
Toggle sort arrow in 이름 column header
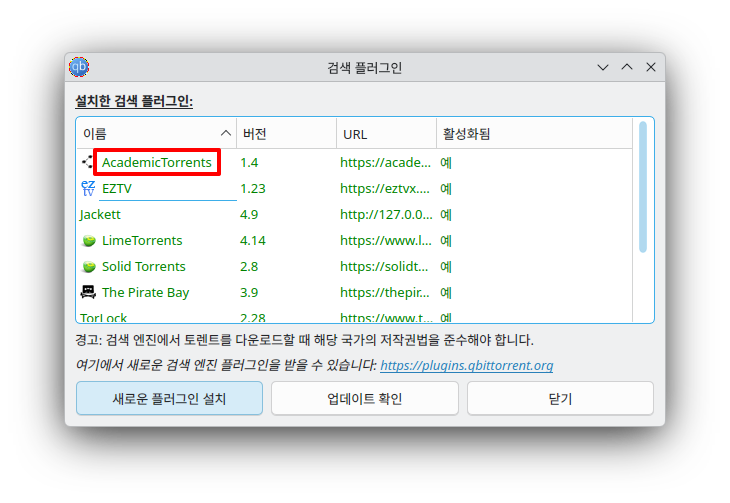click(x=226, y=134)
